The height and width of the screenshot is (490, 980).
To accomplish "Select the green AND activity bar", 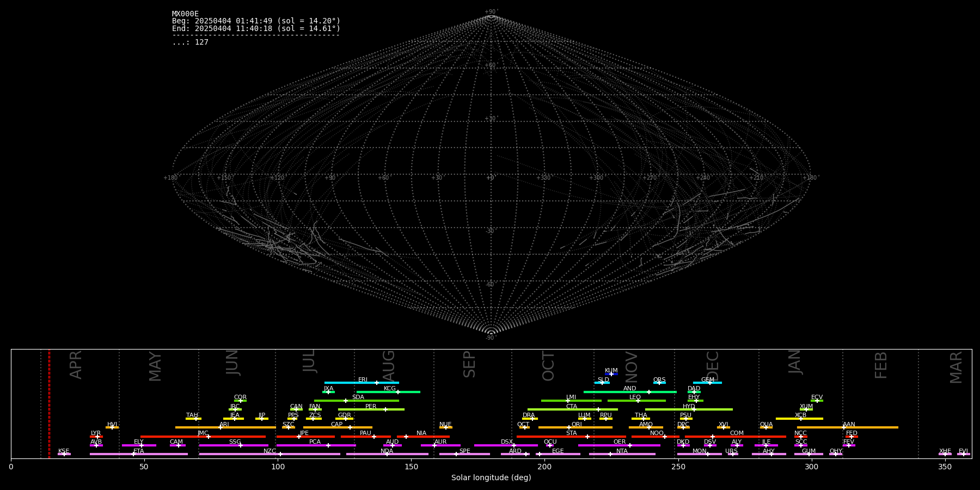I will [x=630, y=392].
